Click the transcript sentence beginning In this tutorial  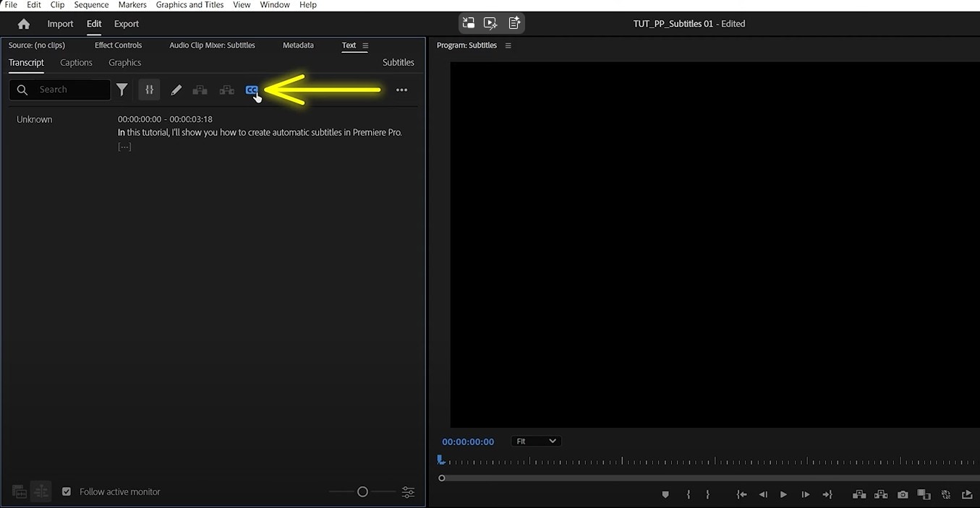(260, 132)
